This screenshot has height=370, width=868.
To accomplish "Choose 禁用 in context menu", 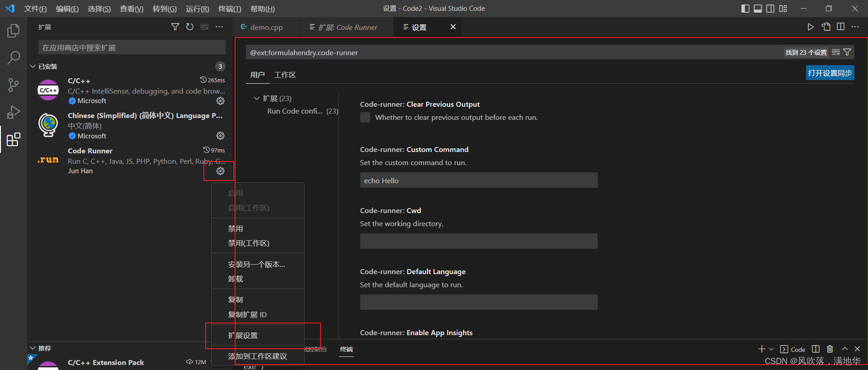I will coord(258,229).
